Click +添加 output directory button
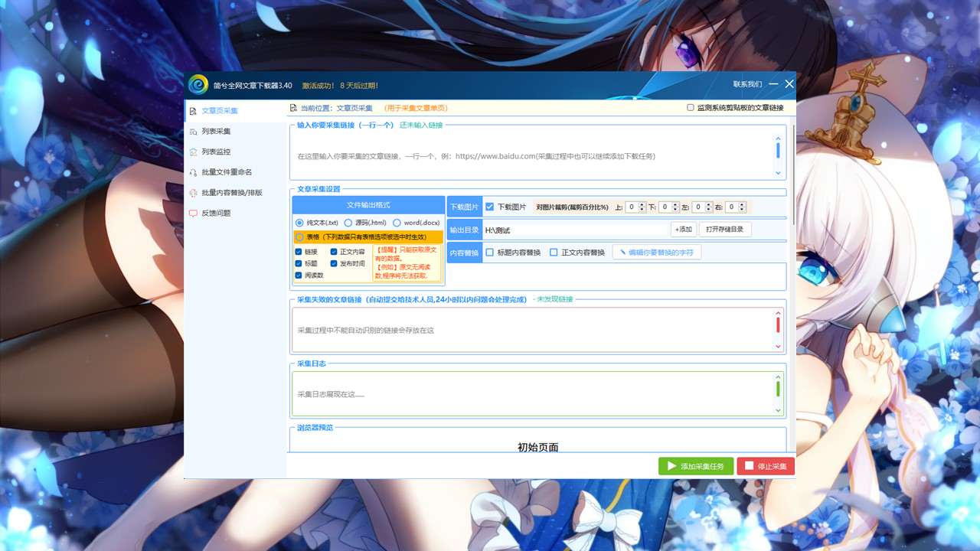 point(684,230)
